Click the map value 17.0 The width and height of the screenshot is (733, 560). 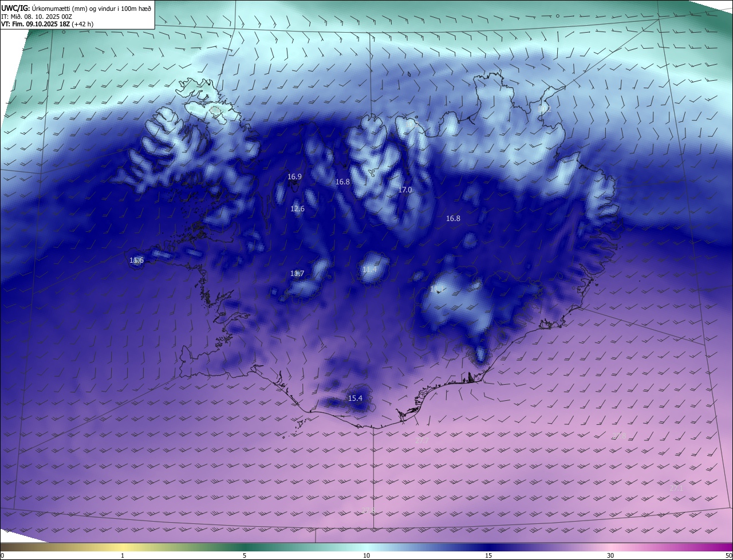tap(405, 190)
